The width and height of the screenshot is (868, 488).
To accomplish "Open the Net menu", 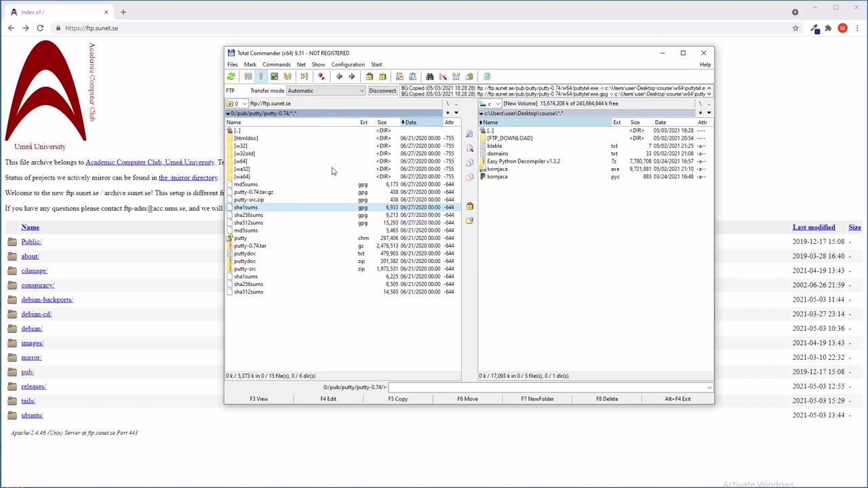I will tap(301, 64).
